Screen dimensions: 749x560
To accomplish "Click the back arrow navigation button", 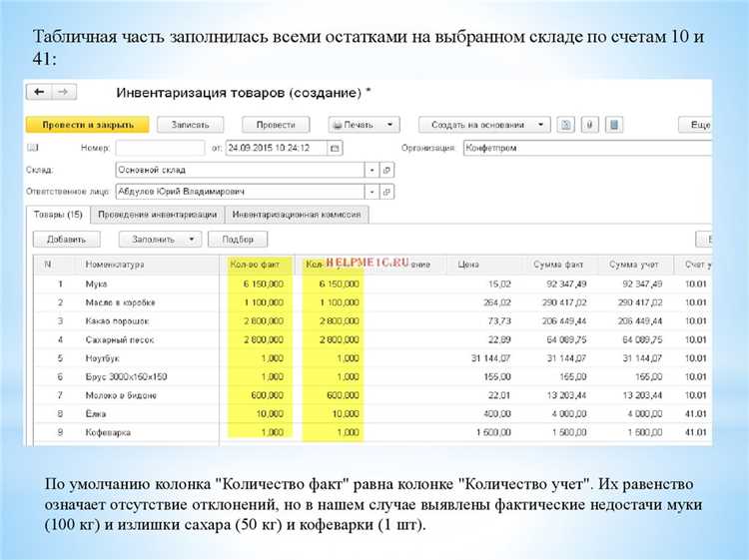I will click(x=39, y=92).
